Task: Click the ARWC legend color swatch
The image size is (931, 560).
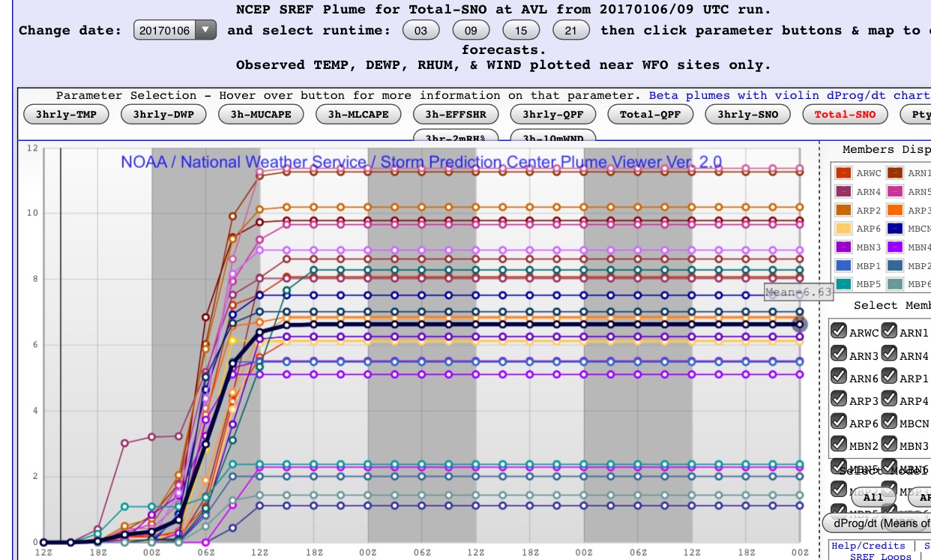Action: pyautogui.click(x=843, y=173)
